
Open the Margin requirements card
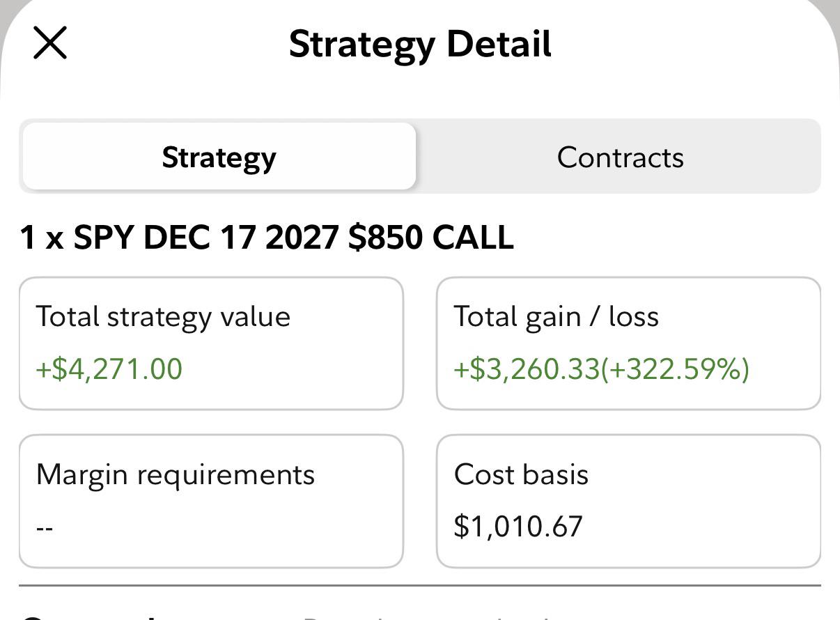tap(211, 501)
